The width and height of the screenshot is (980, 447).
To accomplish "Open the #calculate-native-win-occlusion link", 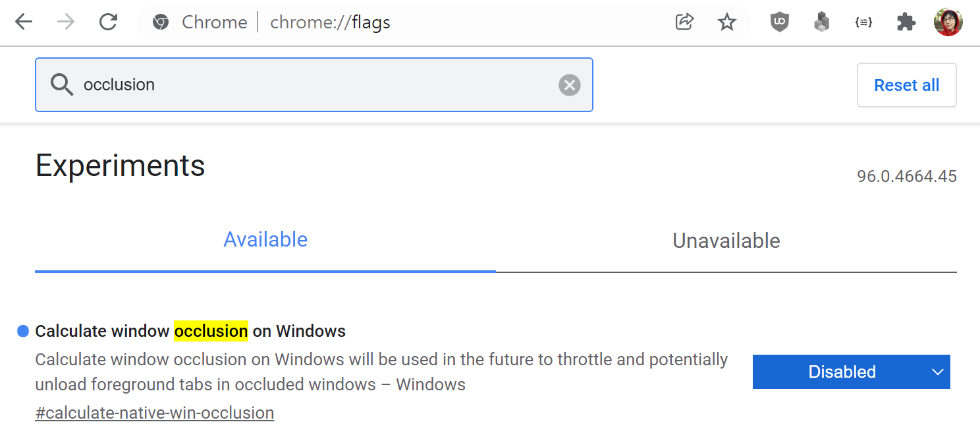I will pyautogui.click(x=155, y=413).
